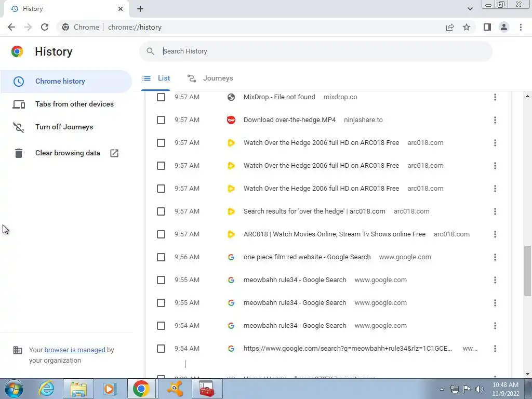This screenshot has height=399, width=532.
Task: Open ARC018 Watch Movies Online link
Action: click(x=334, y=234)
